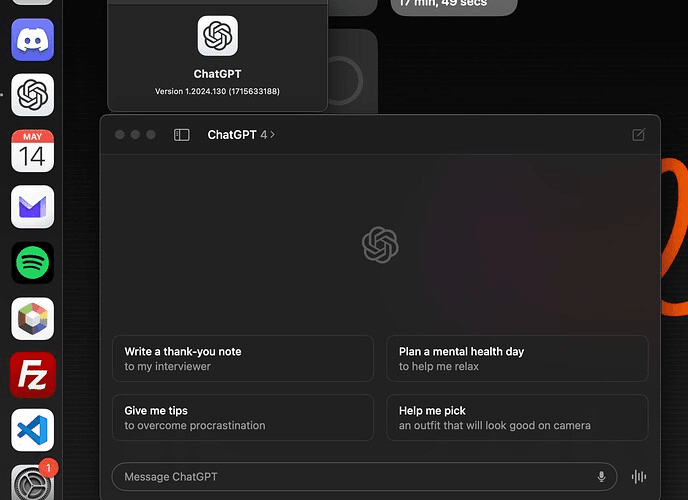Click the microphone dictation icon
The height and width of the screenshot is (500, 688).
pos(602,476)
